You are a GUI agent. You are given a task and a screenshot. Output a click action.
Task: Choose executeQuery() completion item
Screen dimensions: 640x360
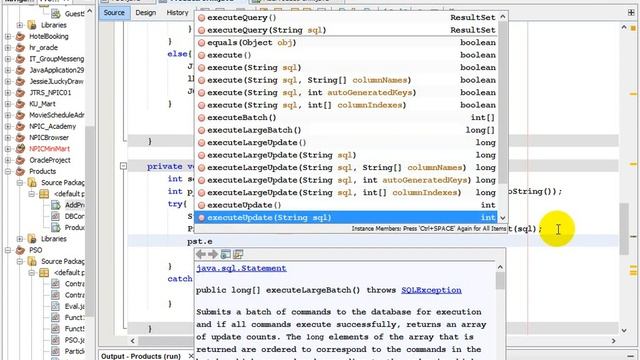click(346, 18)
